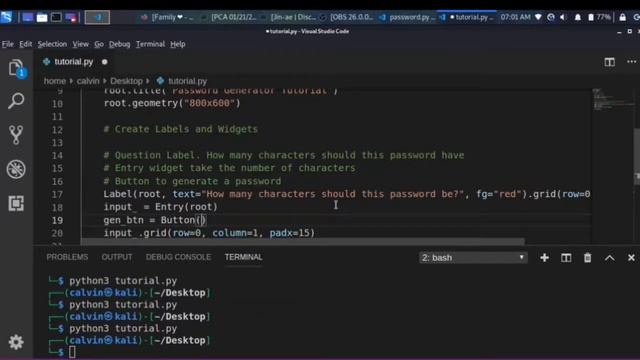Switch to the OBS 26.0.0 taskbar window
Screen dimensions: 640x360
click(x=347, y=17)
